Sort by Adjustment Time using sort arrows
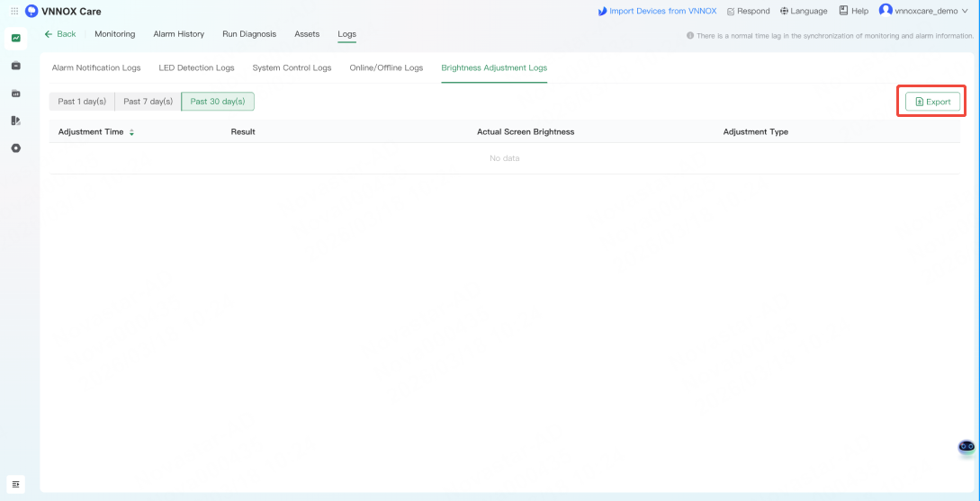Screen dimensions: 980x501 click(131, 132)
